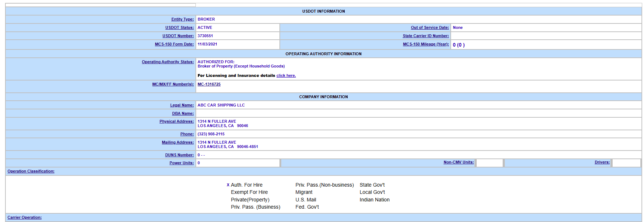This screenshot has width=644, height=222.
Task: Follow the 'click here' licensing details link
Action: [x=286, y=76]
